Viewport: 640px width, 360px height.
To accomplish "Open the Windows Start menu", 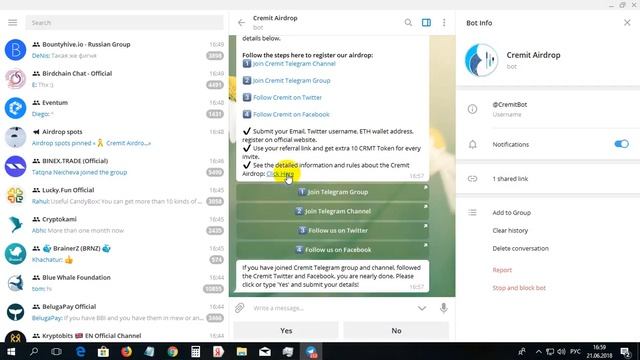I will [x=11, y=352].
